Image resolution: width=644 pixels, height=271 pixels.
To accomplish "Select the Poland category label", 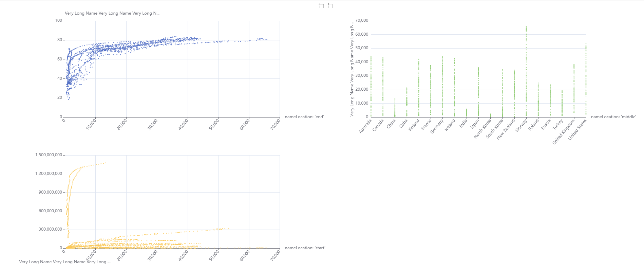I will click(534, 125).
